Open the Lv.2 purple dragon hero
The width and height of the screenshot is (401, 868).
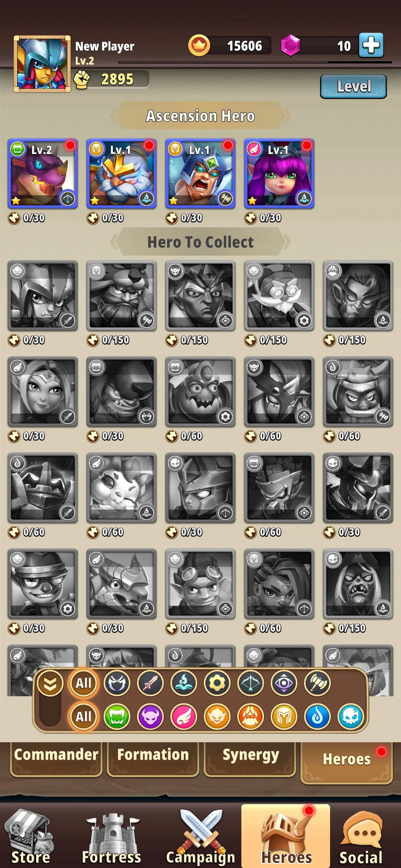point(43,174)
